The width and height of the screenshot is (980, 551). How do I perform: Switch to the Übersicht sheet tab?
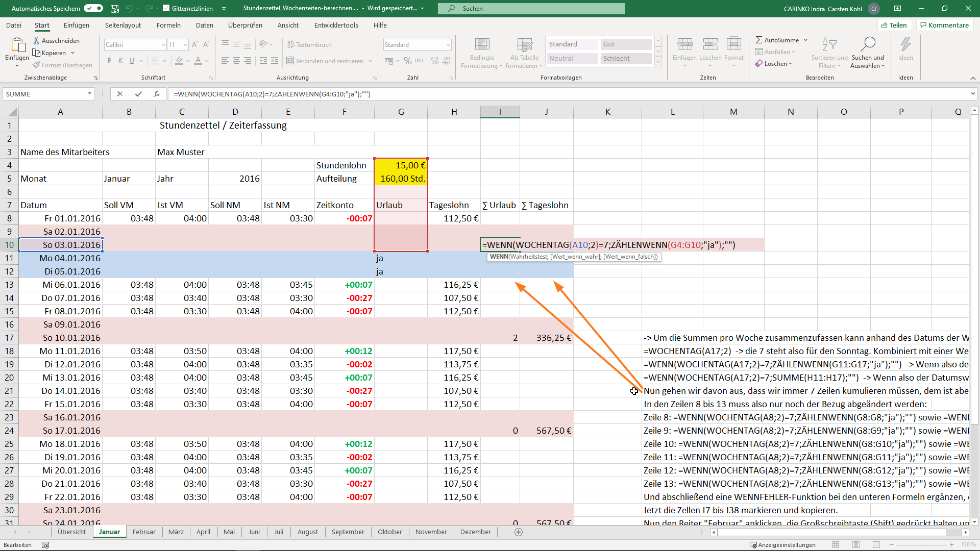72,532
